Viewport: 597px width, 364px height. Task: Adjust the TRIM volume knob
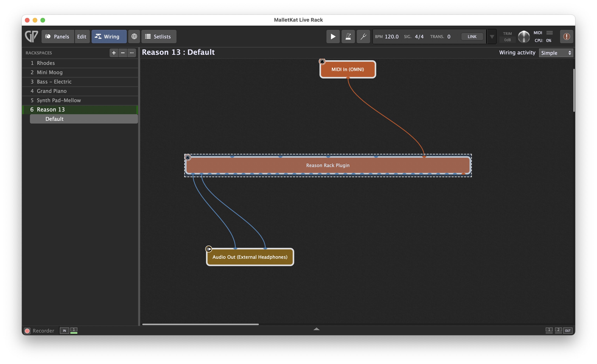coord(524,37)
